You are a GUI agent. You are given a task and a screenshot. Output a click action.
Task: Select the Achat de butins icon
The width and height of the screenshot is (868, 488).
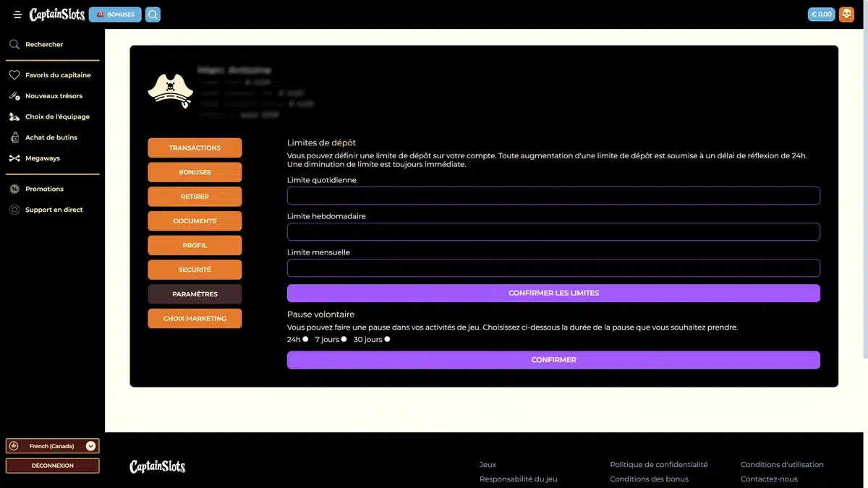pos(14,137)
